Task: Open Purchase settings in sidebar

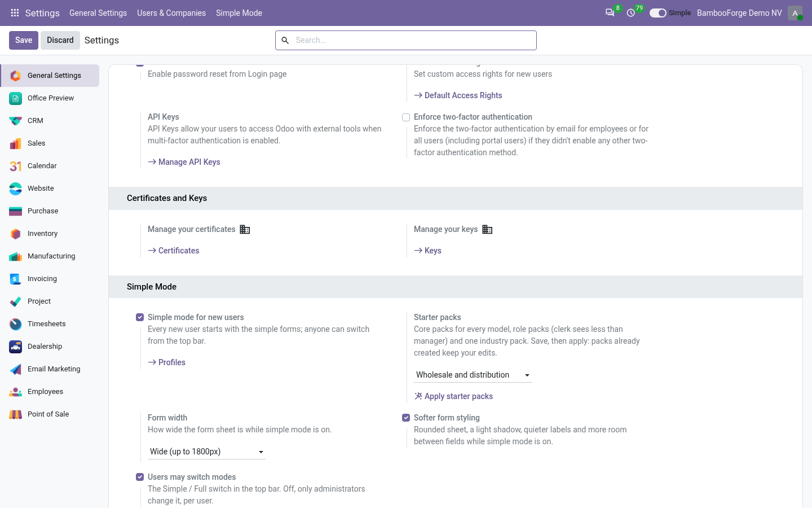Action: (50, 211)
